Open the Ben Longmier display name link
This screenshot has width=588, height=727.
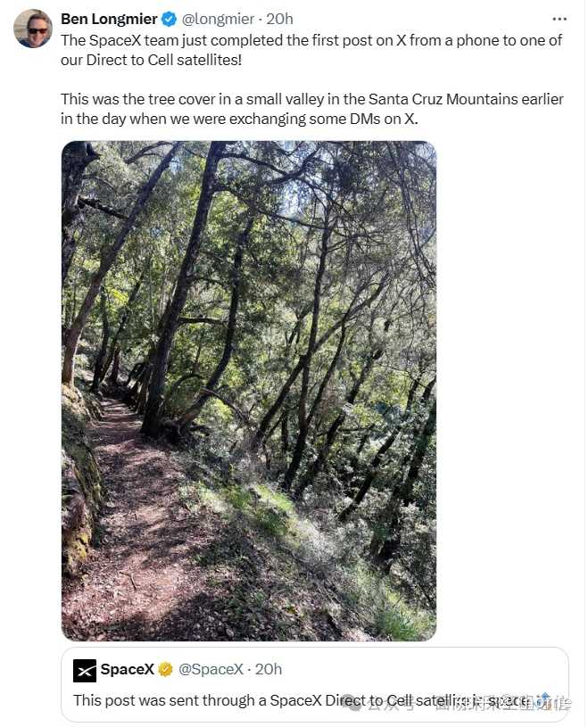[109, 19]
